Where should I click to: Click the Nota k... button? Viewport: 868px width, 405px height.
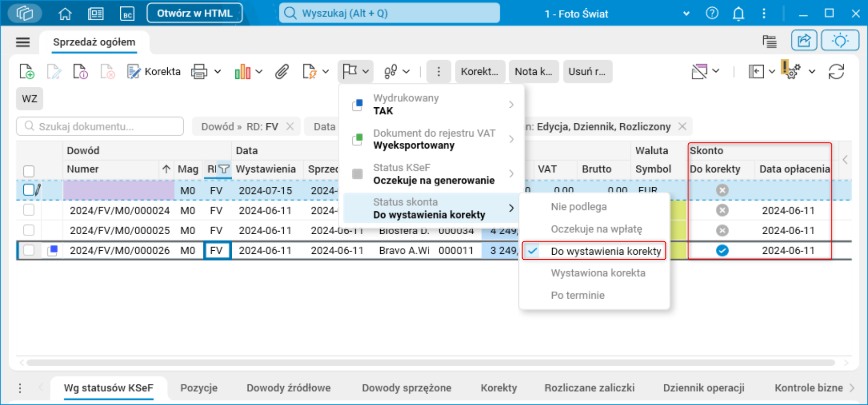click(x=533, y=72)
